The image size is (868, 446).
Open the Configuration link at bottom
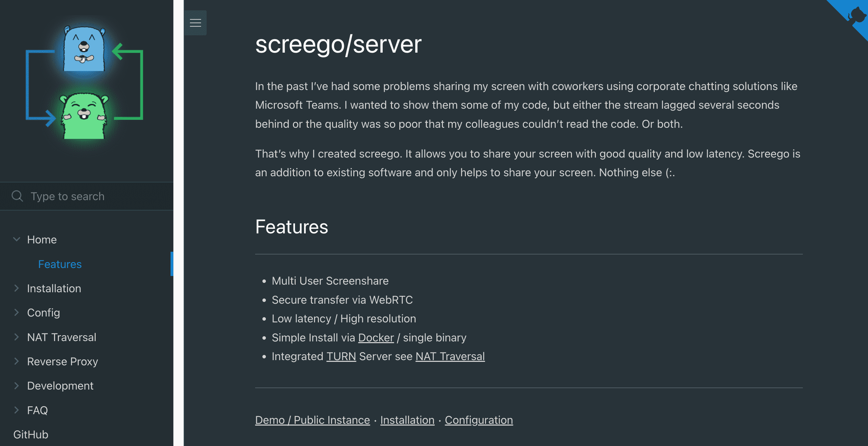[479, 419]
